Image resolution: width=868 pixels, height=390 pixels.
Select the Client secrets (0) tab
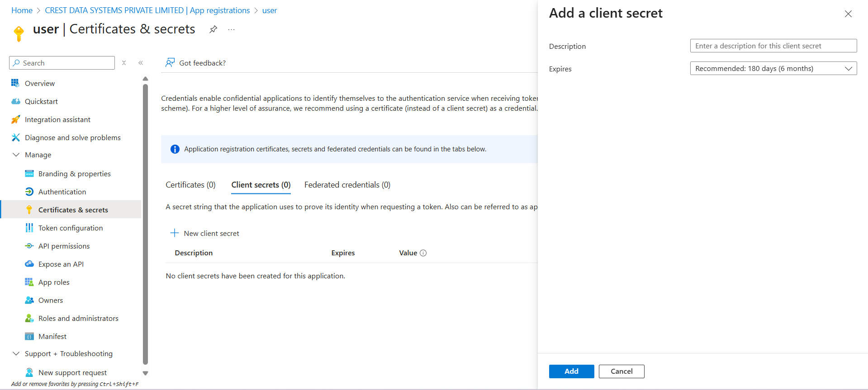[261, 185]
